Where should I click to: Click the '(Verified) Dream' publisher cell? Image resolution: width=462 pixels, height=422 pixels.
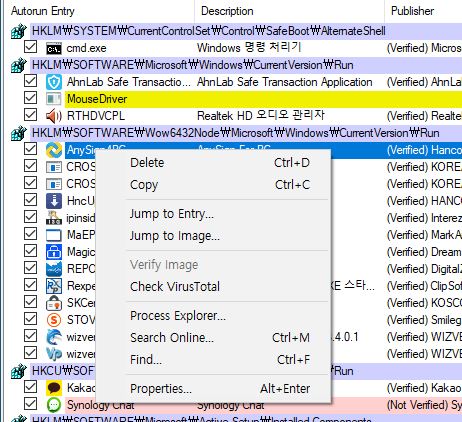point(424,252)
